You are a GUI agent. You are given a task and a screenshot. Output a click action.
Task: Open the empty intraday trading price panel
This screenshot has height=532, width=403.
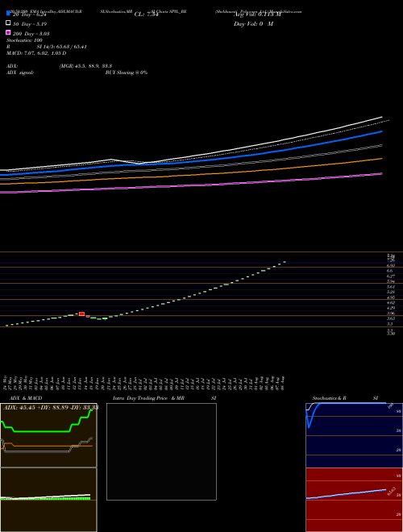tap(161, 451)
